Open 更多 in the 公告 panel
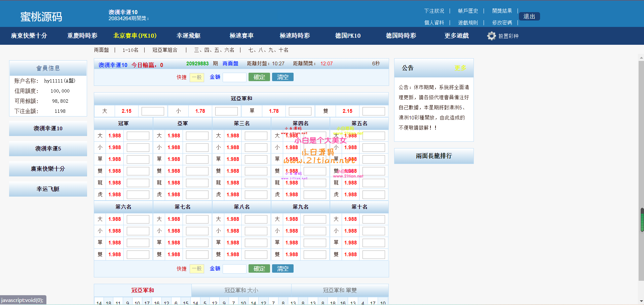Viewport: 644px width, 305px height. click(460, 68)
